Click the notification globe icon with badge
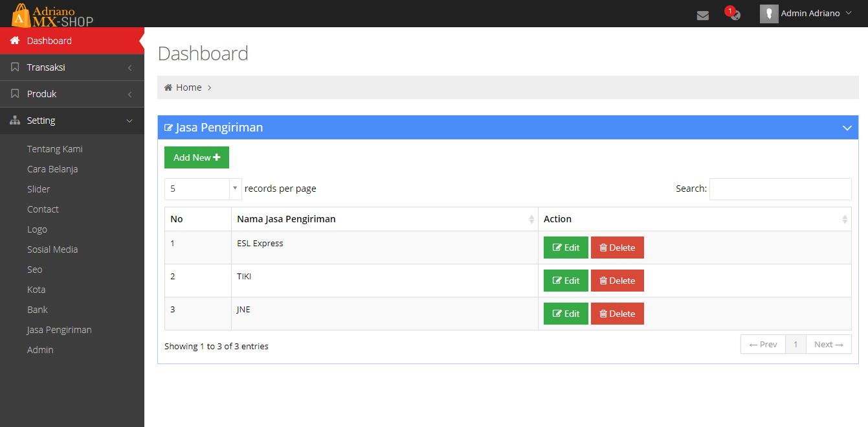The image size is (868, 427). pos(734,14)
